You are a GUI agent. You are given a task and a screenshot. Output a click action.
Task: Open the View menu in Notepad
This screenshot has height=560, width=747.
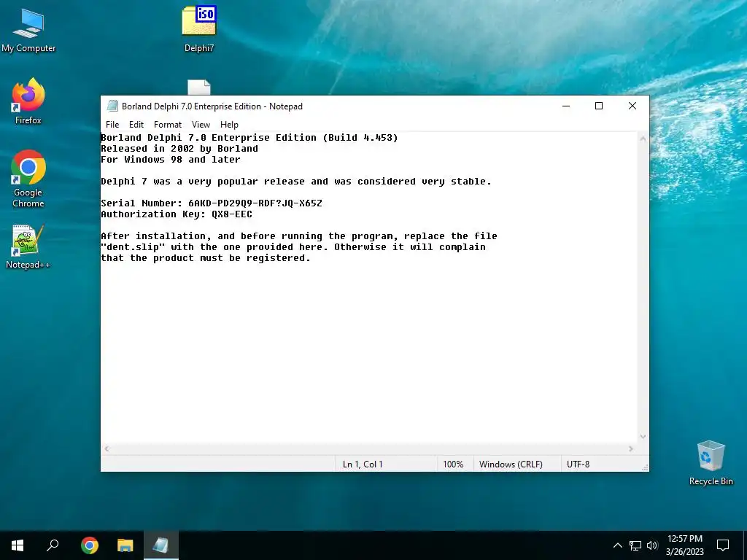[201, 124]
